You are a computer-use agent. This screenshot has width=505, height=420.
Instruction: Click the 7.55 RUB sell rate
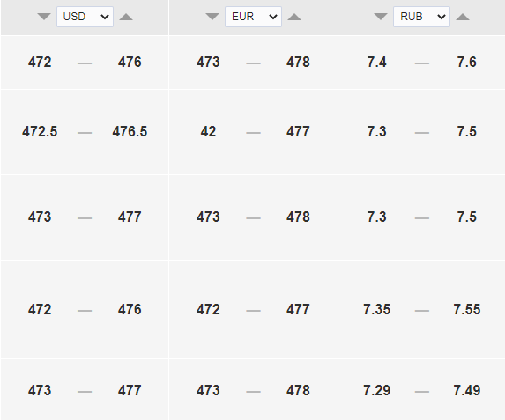tap(467, 310)
